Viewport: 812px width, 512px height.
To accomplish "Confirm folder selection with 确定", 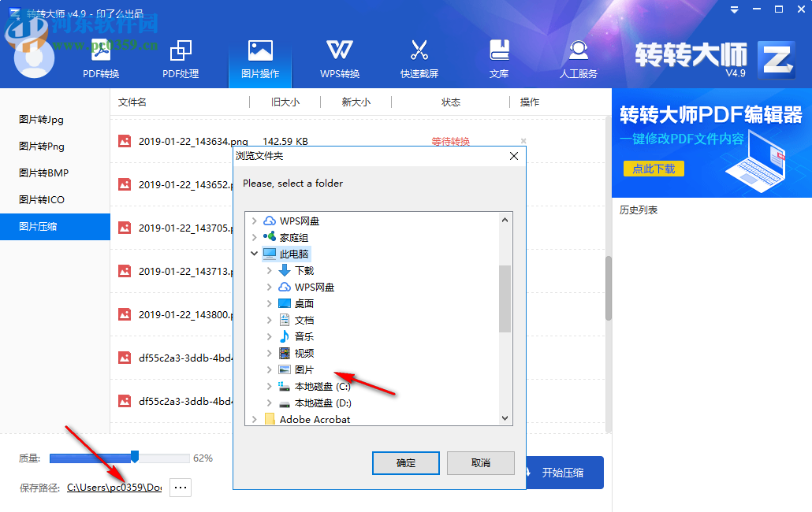I will pyautogui.click(x=405, y=463).
